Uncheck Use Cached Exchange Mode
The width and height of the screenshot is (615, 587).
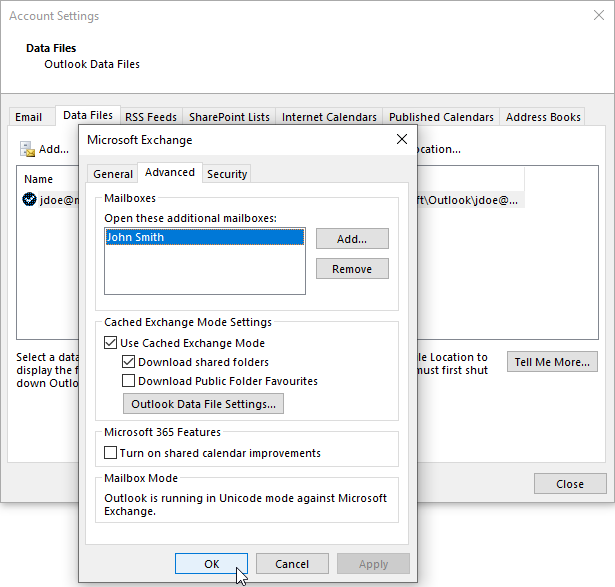pyautogui.click(x=110, y=343)
